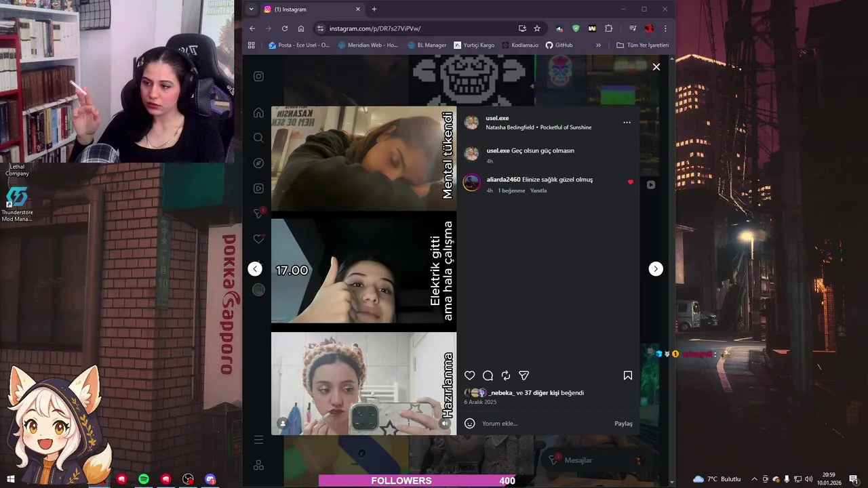Go to previous post with left arrow
This screenshot has width=868, height=488.
click(x=255, y=269)
